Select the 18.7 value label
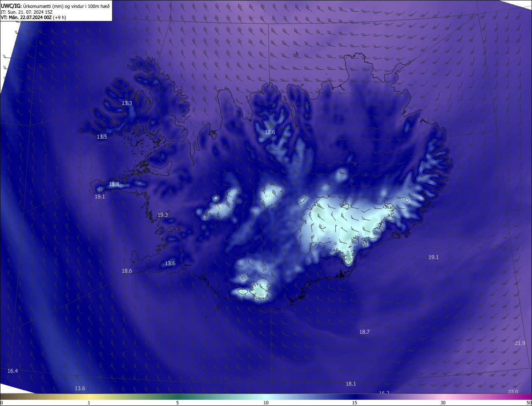Viewport: 532px width, 406px height. pyautogui.click(x=365, y=332)
